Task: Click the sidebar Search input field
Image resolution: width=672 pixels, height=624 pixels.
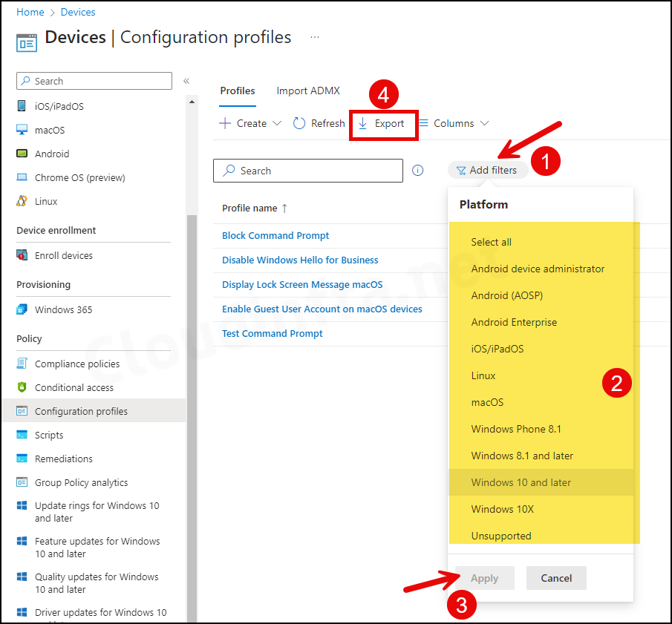Action: pyautogui.click(x=94, y=81)
